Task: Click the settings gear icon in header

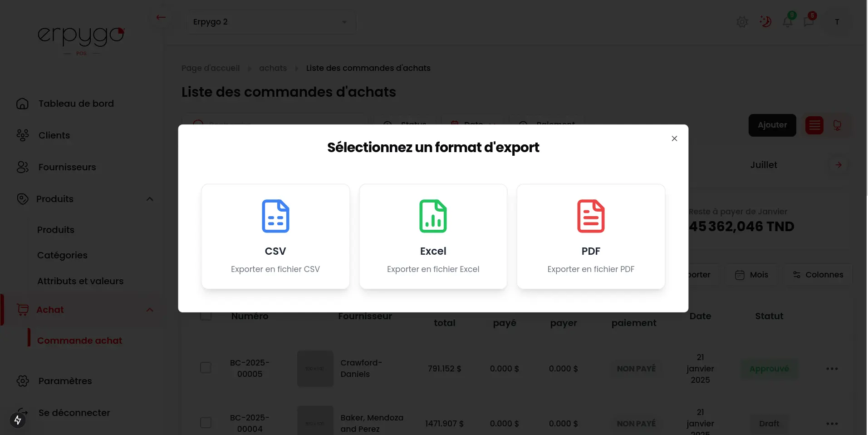Action: pyautogui.click(x=742, y=22)
